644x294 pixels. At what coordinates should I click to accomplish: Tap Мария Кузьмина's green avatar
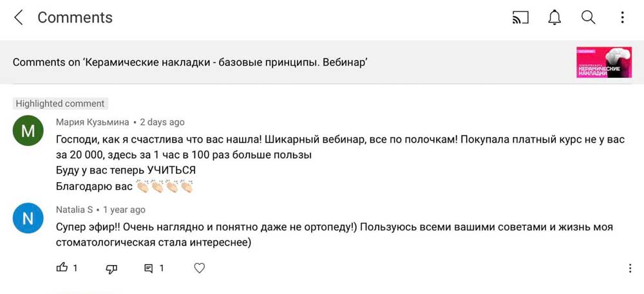pyautogui.click(x=28, y=131)
